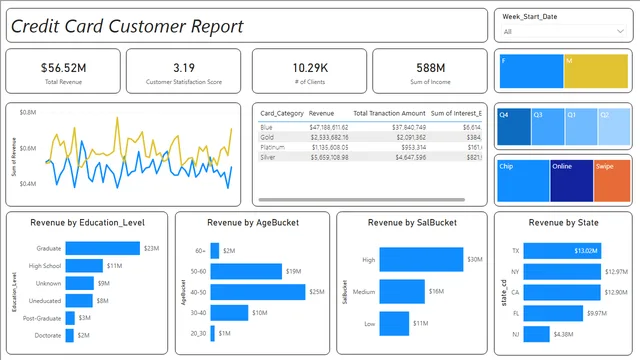
Task: Click the Revenue by Education_Level title
Action: [87, 222]
